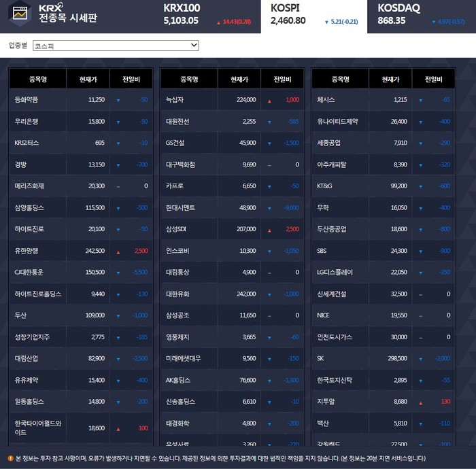Select the 세종공업 stock name
This screenshot has height=469, width=476.
pos(328,143)
